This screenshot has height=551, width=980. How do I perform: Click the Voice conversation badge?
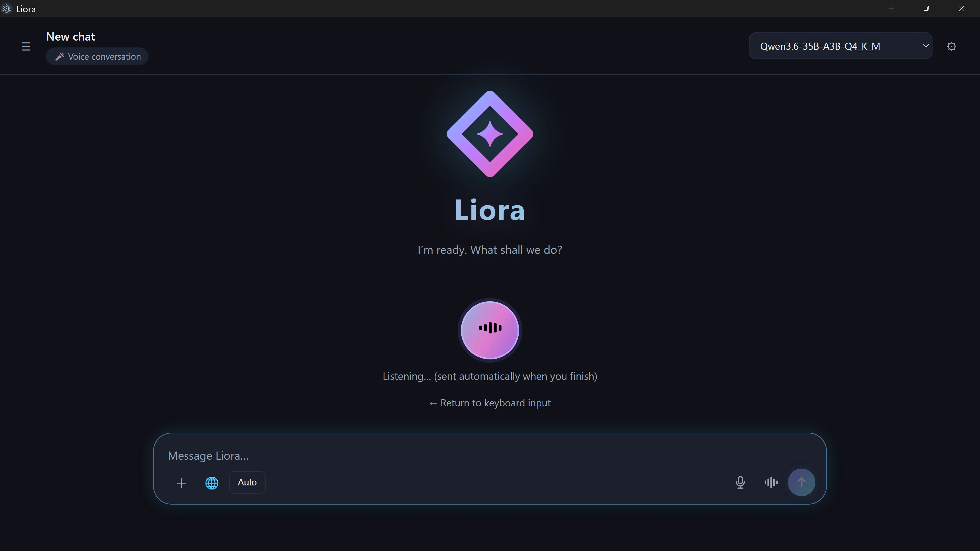click(97, 56)
